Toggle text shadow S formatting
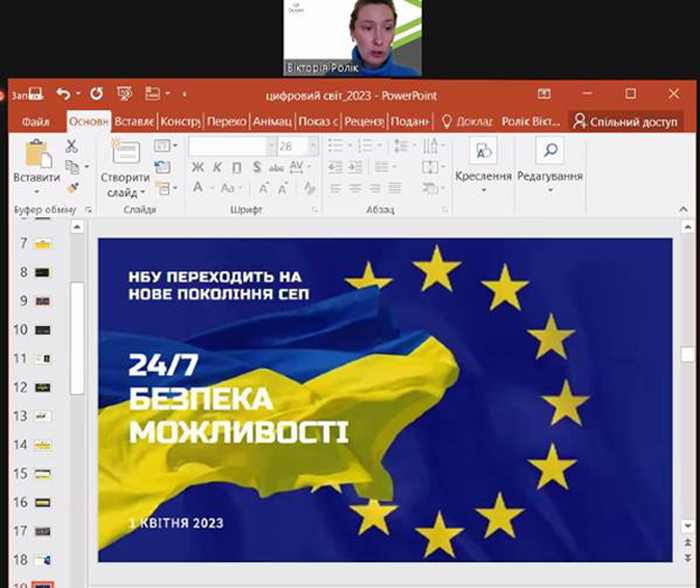The width and height of the screenshot is (700, 588). click(x=257, y=167)
